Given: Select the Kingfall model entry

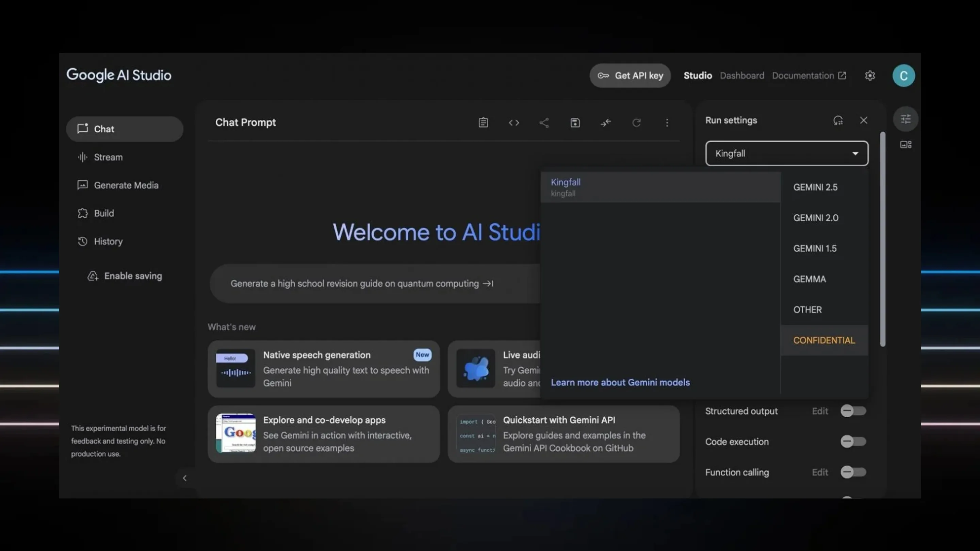Looking at the screenshot, I should click(660, 187).
